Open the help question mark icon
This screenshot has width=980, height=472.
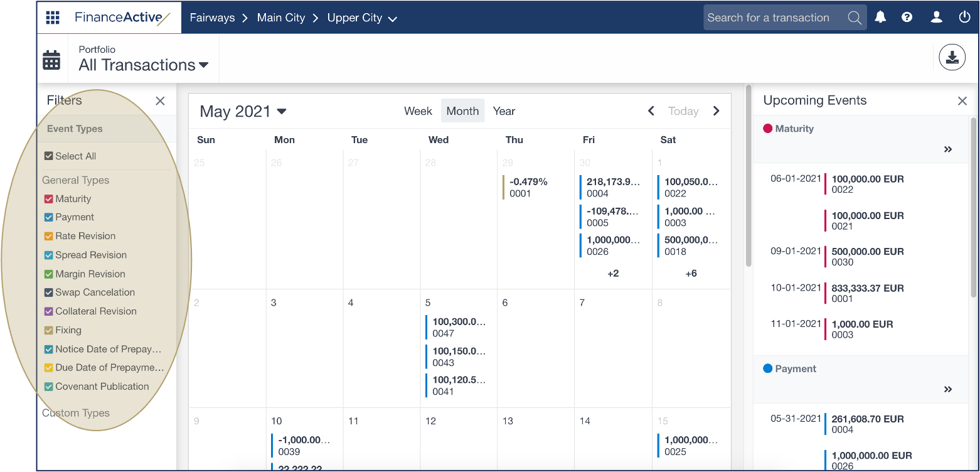pyautogui.click(x=907, y=18)
